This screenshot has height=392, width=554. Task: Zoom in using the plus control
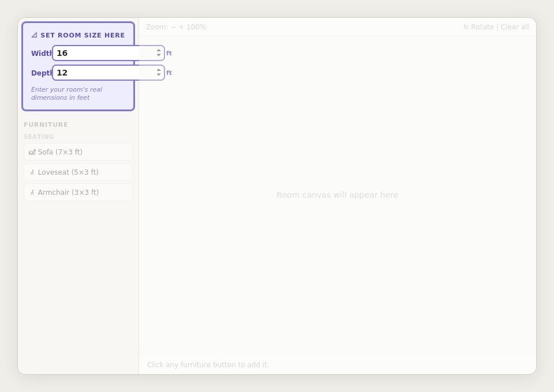click(x=181, y=27)
